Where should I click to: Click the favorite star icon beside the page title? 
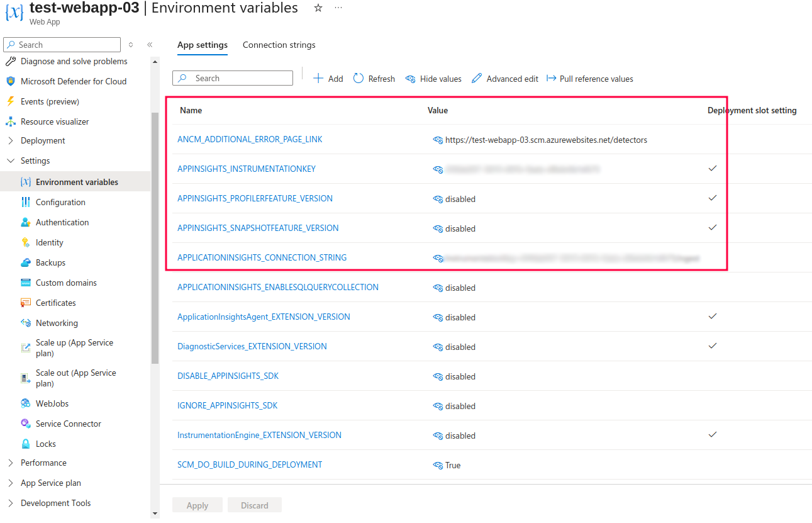tap(318, 8)
